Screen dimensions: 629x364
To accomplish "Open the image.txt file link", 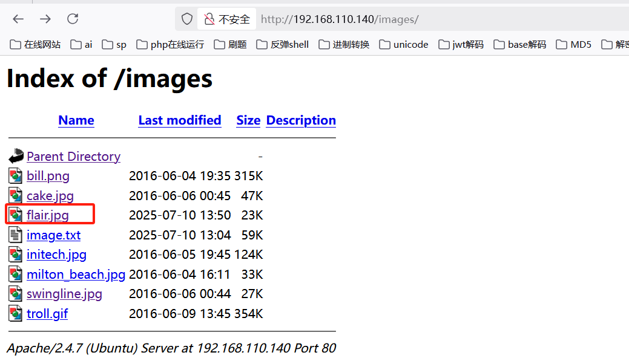I will [x=54, y=235].
